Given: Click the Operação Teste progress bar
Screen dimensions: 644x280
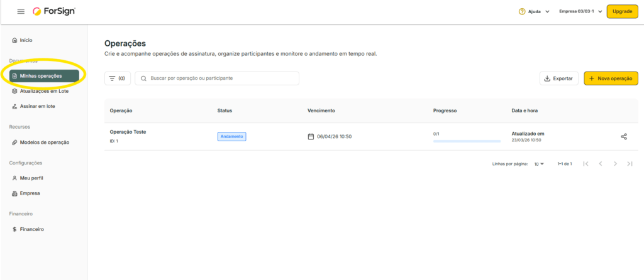Looking at the screenshot, I should [x=467, y=141].
